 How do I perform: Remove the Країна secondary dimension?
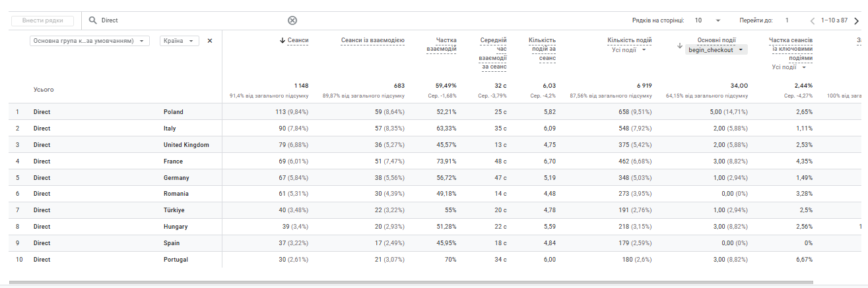coord(210,41)
